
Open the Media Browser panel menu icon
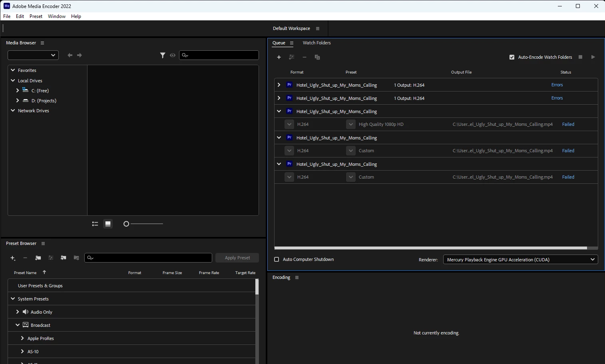pyautogui.click(x=42, y=43)
